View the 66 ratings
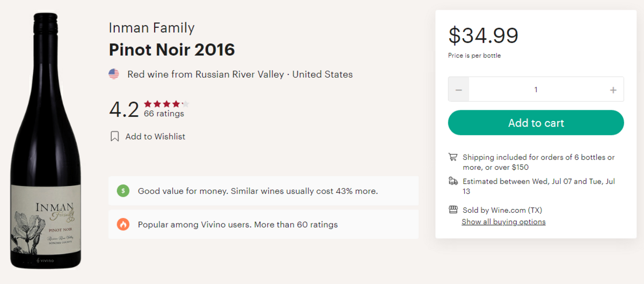 coord(164,114)
